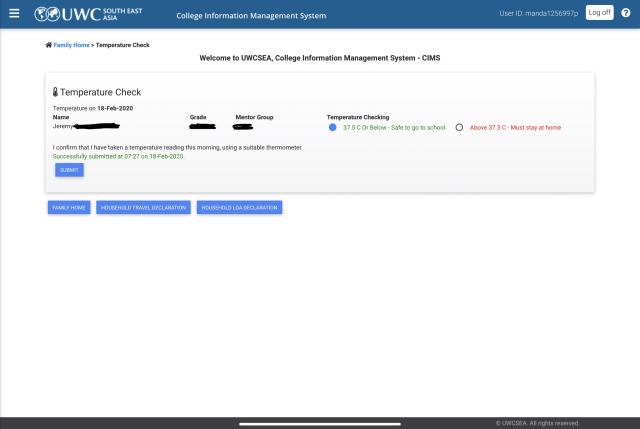The width and height of the screenshot is (640, 429).
Task: Submit the temperature check
Action: [x=69, y=170]
